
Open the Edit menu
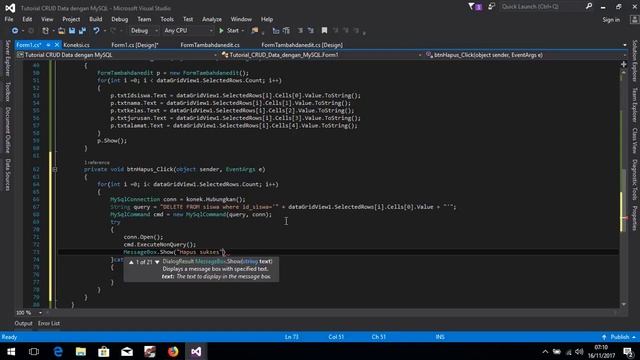(27, 19)
